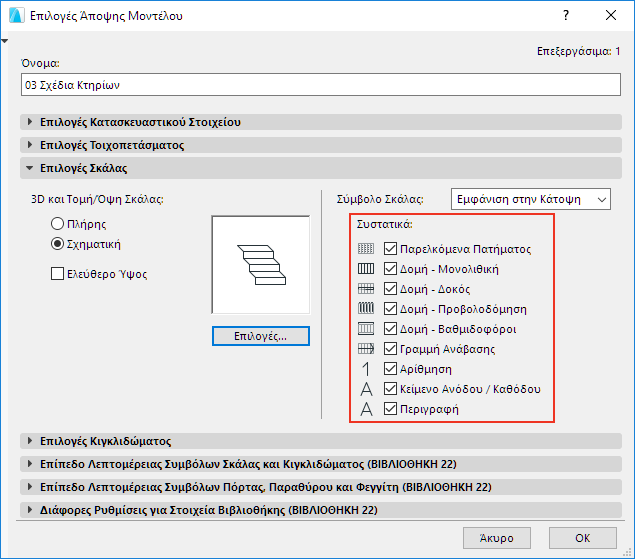
Task: Expand Επίπεδο Λεπτομέρειας Συμβόλων Πόρτας, Παραθύρου section
Action: point(321,487)
